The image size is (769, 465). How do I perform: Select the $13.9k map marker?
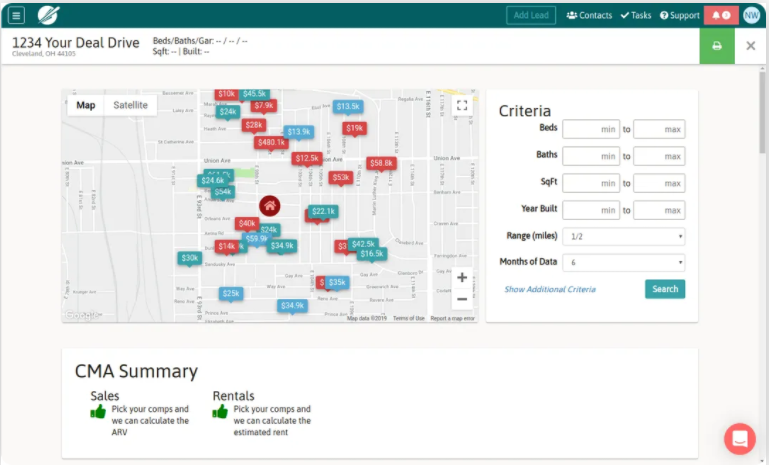[x=299, y=132]
